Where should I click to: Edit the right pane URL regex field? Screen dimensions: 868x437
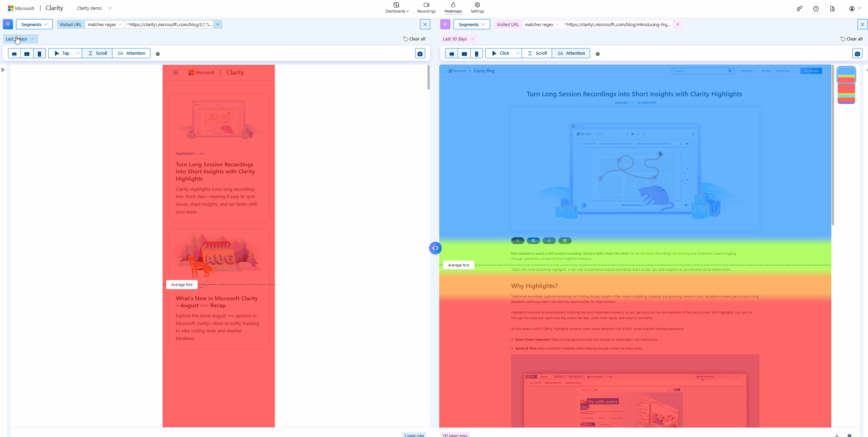point(617,24)
